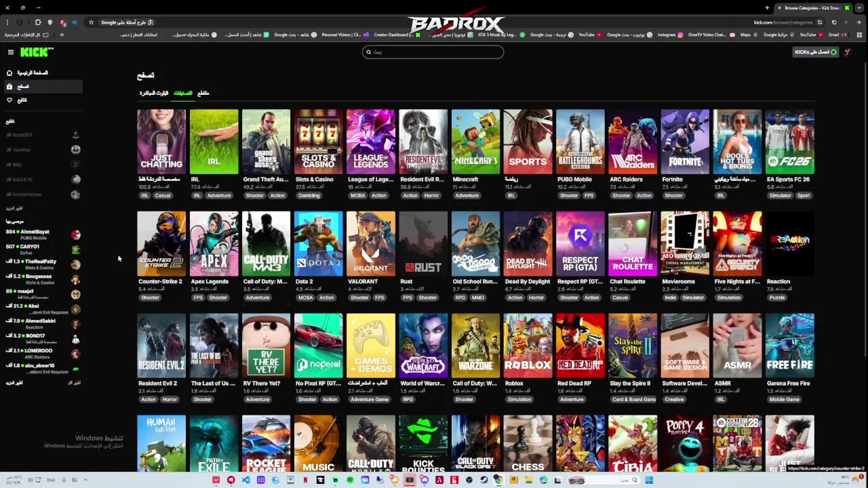Open Counter-Strike 2 category thumbnail
Image resolution: width=868 pixels, height=488 pixels.
[x=161, y=243]
